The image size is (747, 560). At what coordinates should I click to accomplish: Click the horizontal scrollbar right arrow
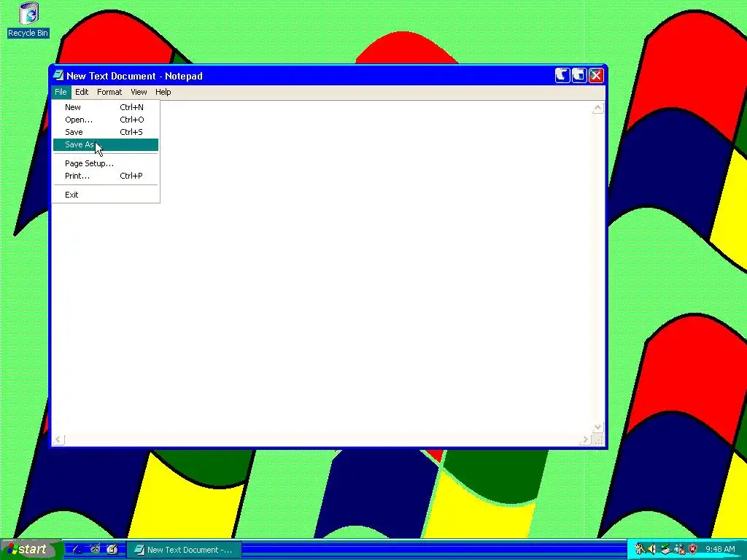point(585,440)
